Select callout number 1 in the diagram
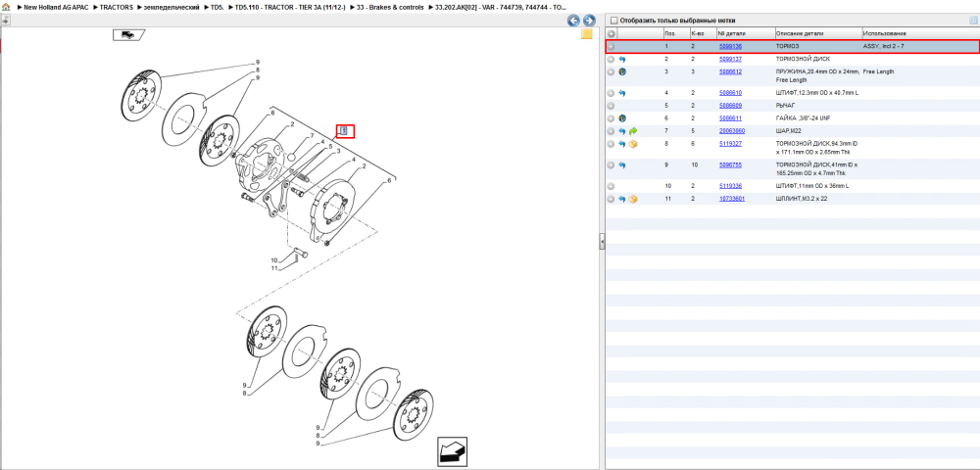Screen dimensions: 980x470 [344, 130]
